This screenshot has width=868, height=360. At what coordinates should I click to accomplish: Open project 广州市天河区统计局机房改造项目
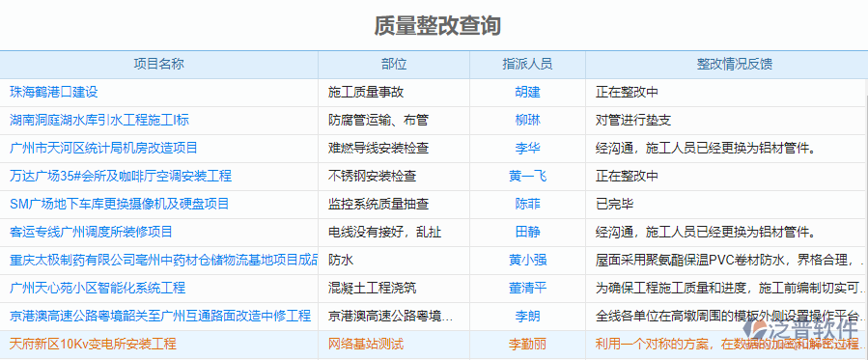103,148
